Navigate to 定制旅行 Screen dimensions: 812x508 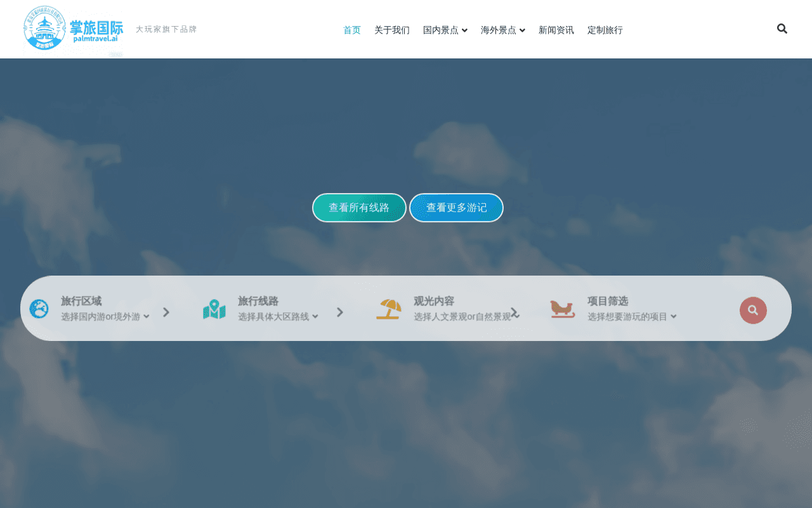tap(605, 30)
